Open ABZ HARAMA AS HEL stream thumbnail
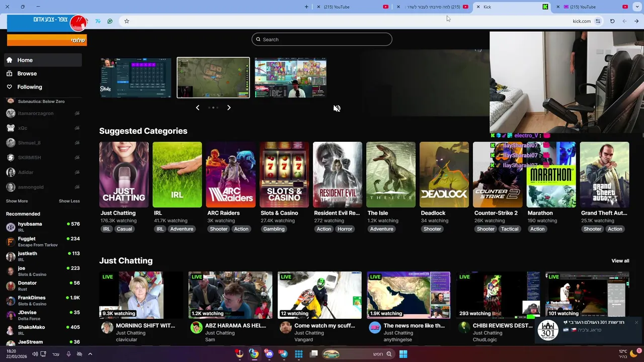644x362 pixels. [230, 295]
